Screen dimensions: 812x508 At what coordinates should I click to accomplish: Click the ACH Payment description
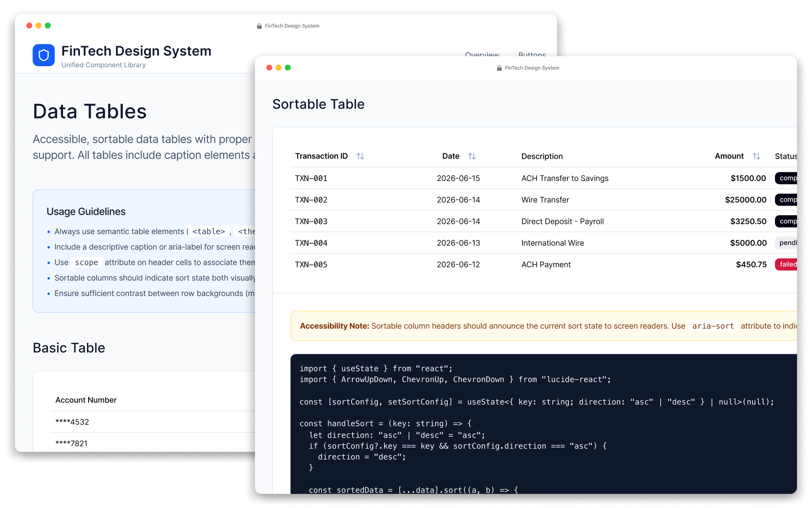coord(546,265)
